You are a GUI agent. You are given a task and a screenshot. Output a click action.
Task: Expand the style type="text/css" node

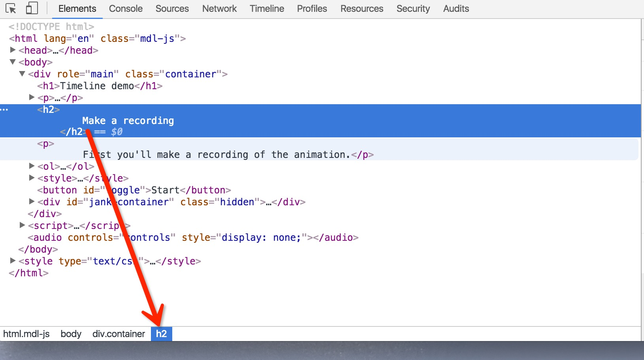(13, 261)
